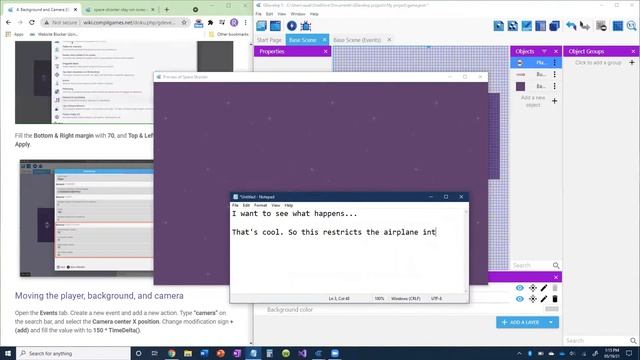This screenshot has width=640, height=360.
Task: Show hidden system tray icons chevron
Action: [x=519, y=353]
